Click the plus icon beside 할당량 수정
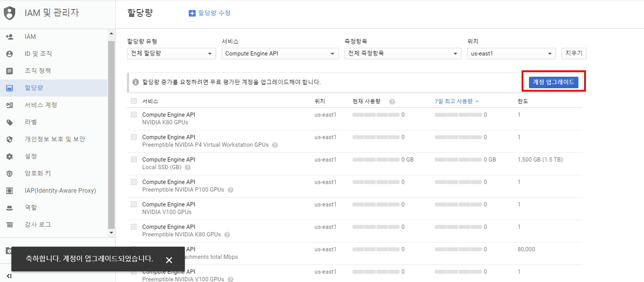This screenshot has width=644, height=282. [192, 13]
